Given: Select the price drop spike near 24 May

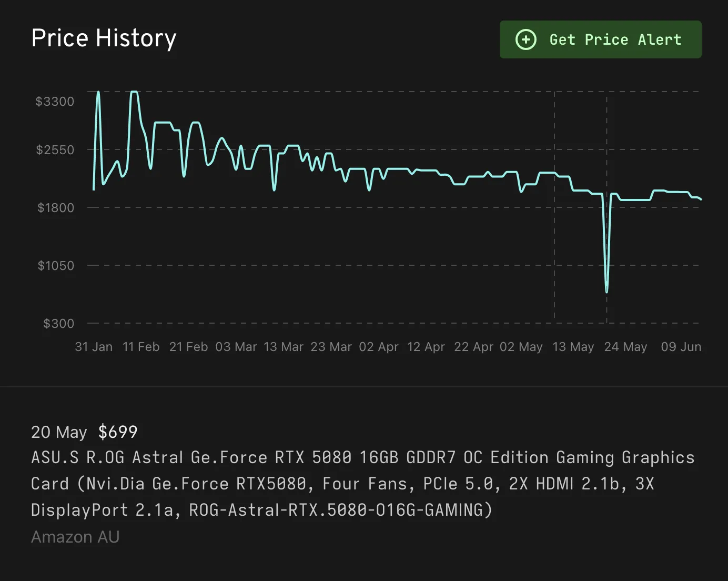Looking at the screenshot, I should pos(606,289).
